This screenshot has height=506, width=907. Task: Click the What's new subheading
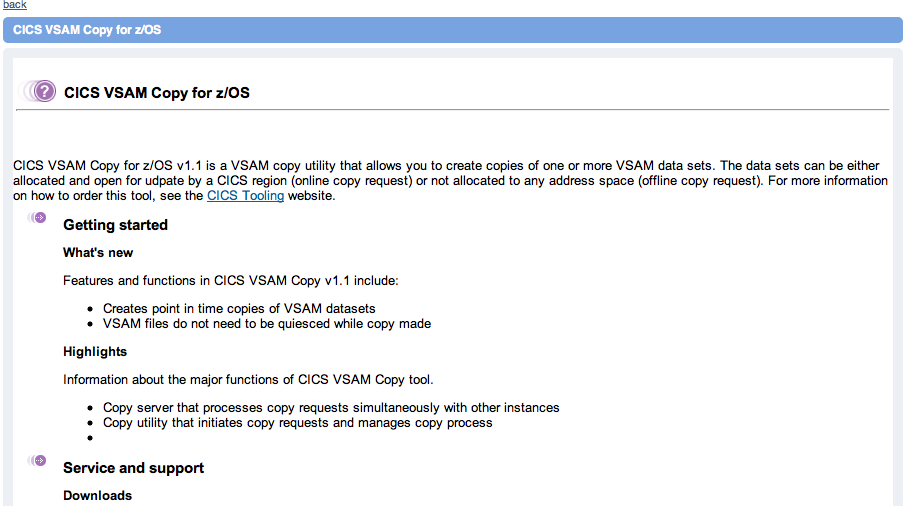[x=98, y=253]
